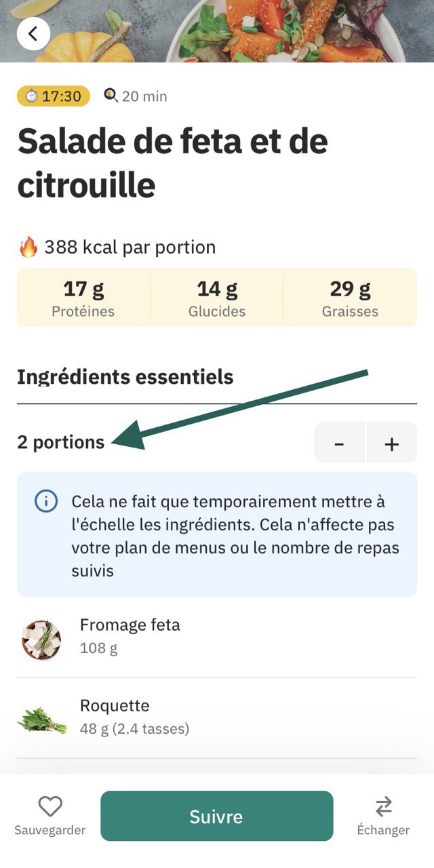Increase portions with the plus button

(392, 443)
